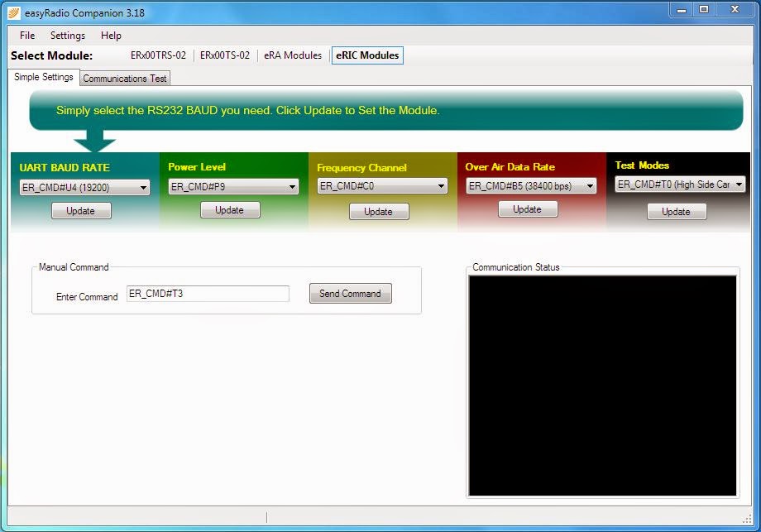Click the 'Select Module:' label
The image size is (761, 532).
(51, 55)
